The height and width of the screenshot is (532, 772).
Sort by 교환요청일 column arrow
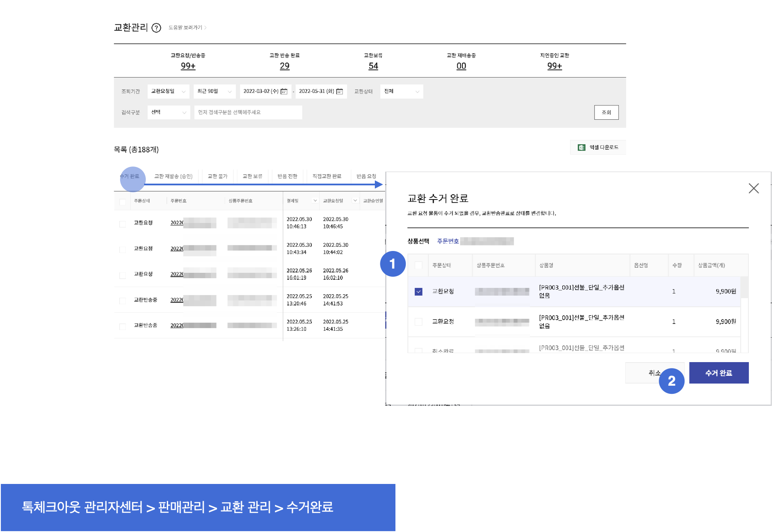355,201
